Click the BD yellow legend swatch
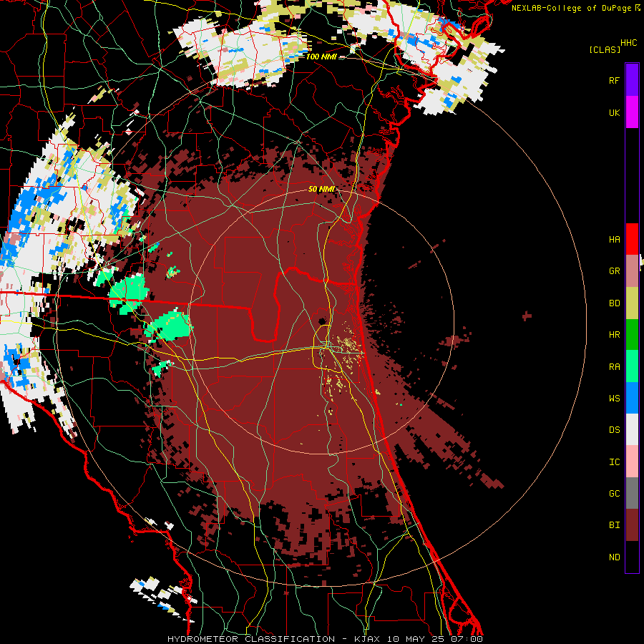Image resolution: width=644 pixels, height=644 pixels. [632, 303]
